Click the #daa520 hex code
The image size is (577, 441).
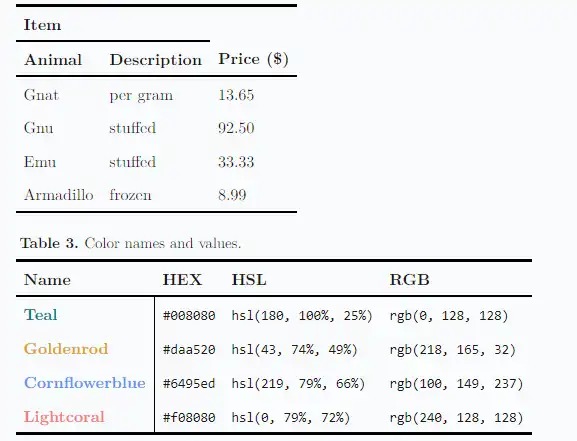189,349
